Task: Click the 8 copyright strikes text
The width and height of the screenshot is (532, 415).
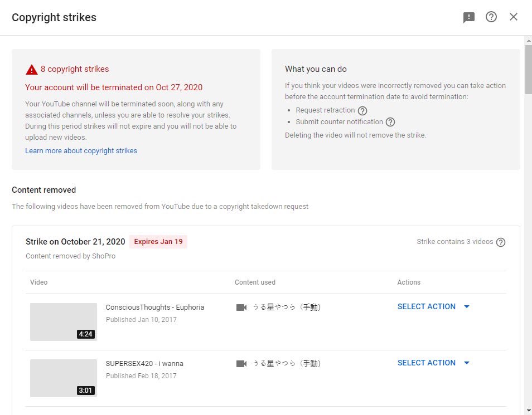Action: (x=75, y=69)
